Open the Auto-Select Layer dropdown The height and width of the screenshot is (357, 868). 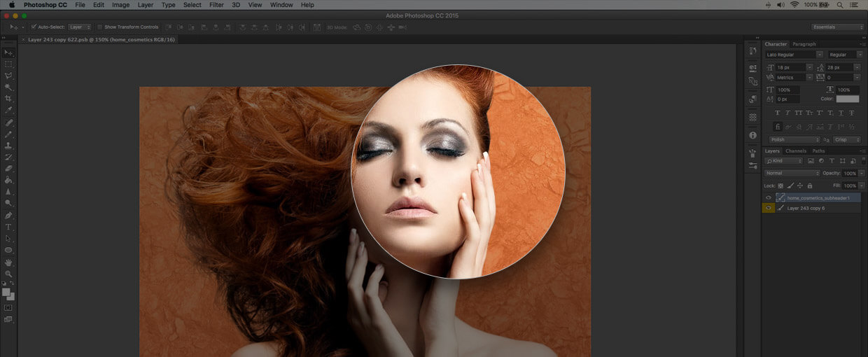79,27
